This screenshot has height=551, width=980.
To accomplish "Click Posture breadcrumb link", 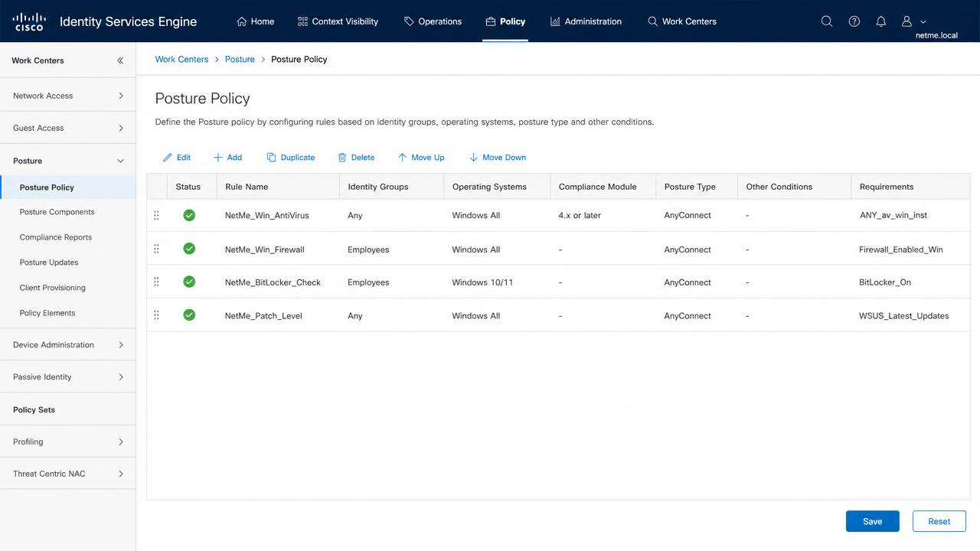I will [x=240, y=59].
